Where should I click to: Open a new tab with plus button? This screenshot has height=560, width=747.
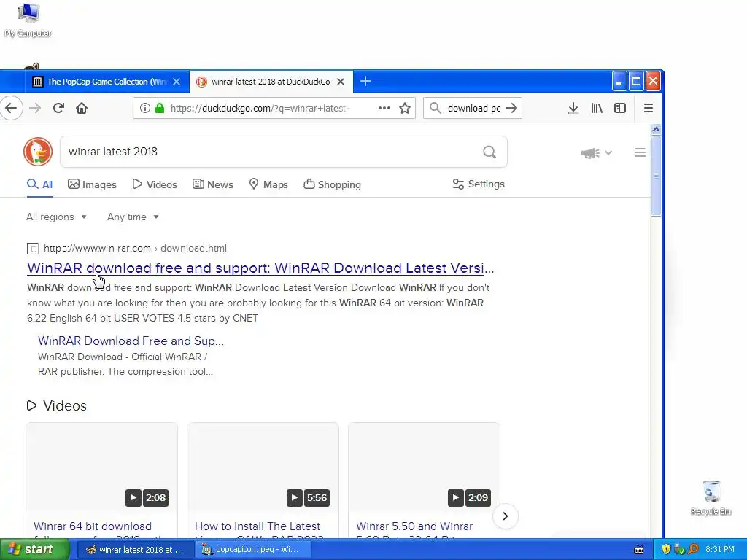tap(365, 82)
